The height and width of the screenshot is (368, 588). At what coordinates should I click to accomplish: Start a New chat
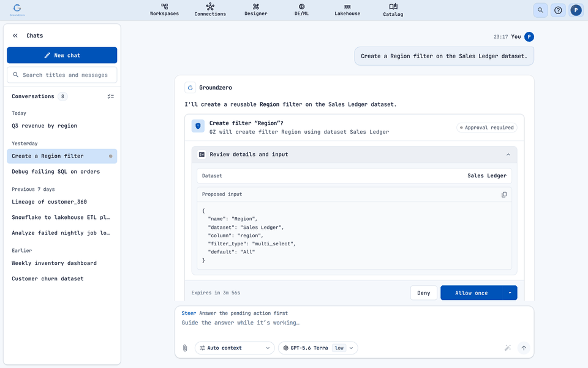click(x=62, y=55)
